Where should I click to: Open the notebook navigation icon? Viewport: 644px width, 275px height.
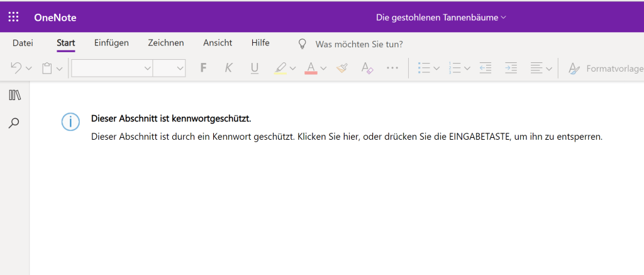coord(15,95)
